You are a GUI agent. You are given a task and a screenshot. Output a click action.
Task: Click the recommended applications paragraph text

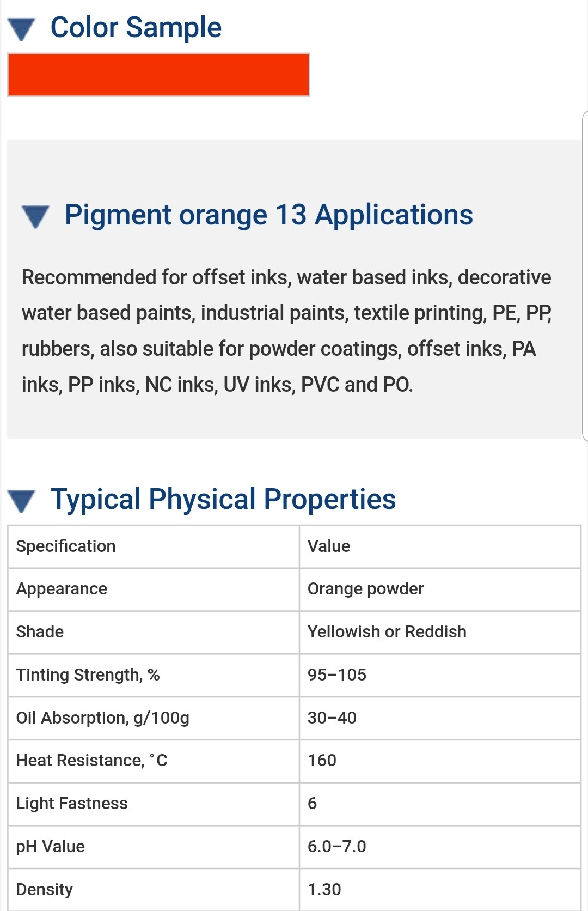coord(286,331)
